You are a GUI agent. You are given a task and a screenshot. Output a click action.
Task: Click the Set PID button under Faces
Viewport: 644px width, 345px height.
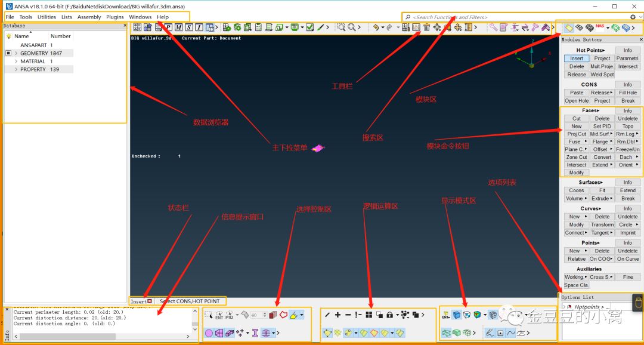(602, 126)
